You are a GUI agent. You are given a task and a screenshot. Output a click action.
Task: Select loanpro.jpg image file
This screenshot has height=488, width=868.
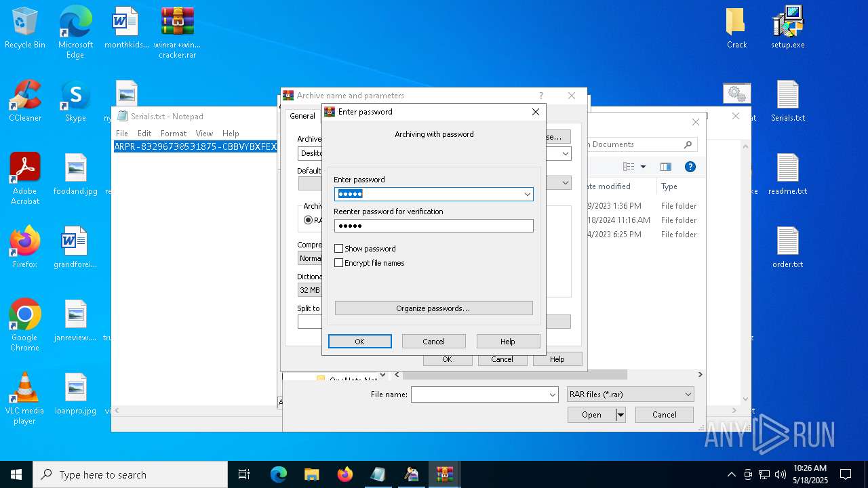pos(75,394)
